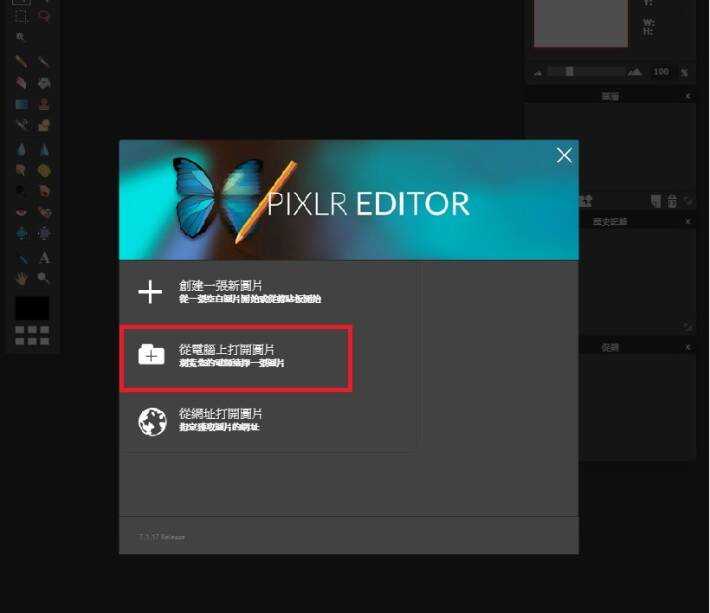
Task: Click the small mountain zoom-out icon
Action: (538, 72)
